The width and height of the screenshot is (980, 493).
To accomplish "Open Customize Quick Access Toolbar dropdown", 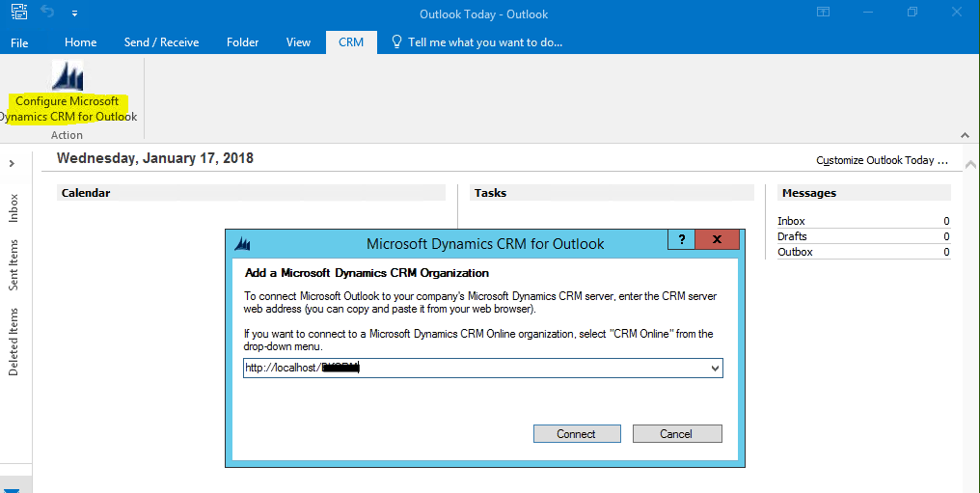I will click(x=74, y=14).
